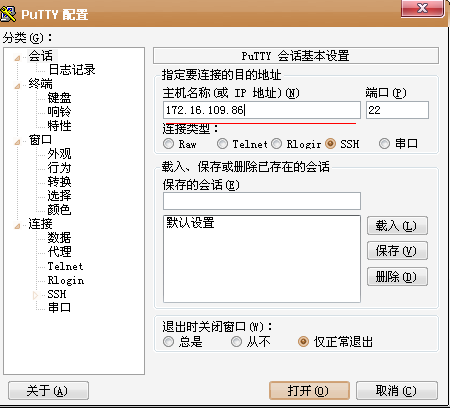
Task: Open the 外观 settings category
Action: (59, 154)
